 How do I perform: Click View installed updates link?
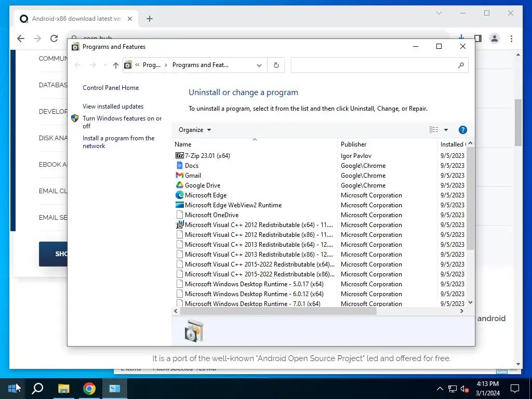click(113, 106)
